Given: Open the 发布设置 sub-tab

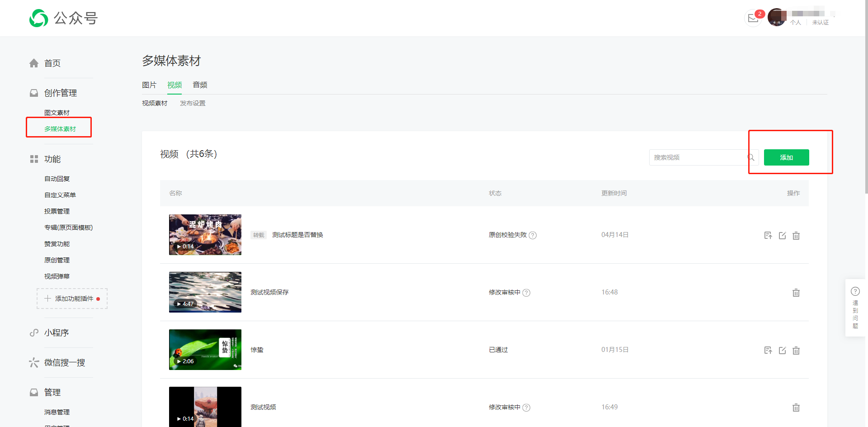Looking at the screenshot, I should pyautogui.click(x=193, y=103).
